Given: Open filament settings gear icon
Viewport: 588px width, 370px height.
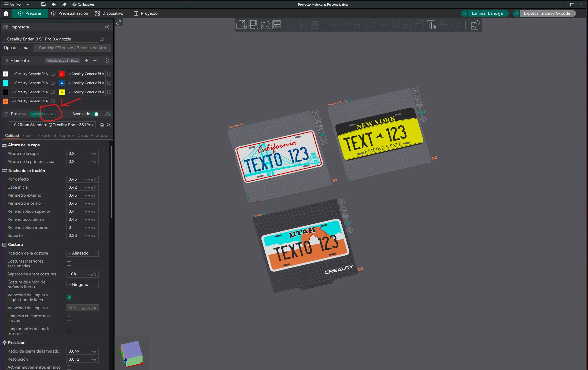Looking at the screenshot, I should 107,61.
